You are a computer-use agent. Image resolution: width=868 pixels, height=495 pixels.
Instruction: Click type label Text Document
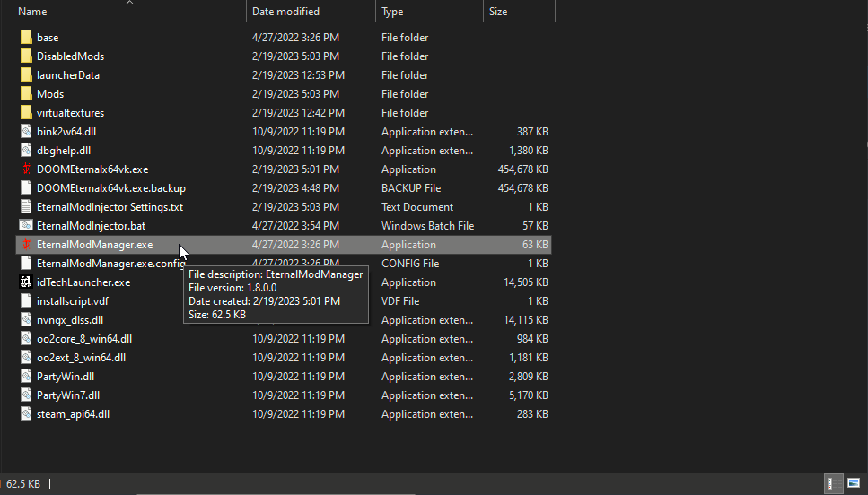[x=417, y=207]
